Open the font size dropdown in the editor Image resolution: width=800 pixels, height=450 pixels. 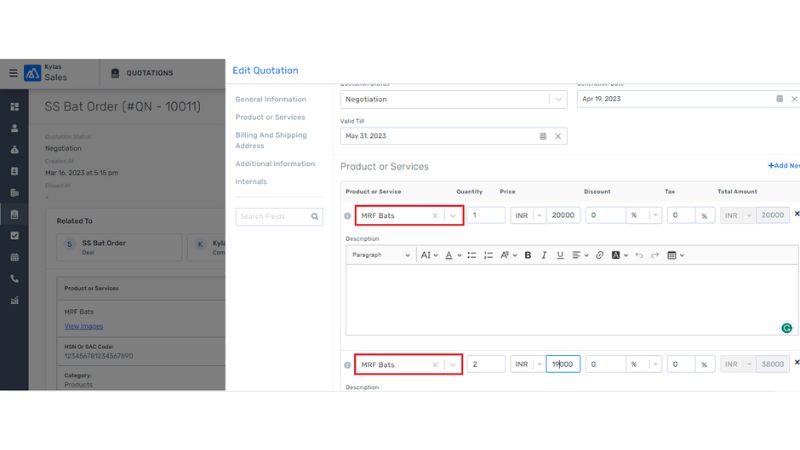coord(429,255)
